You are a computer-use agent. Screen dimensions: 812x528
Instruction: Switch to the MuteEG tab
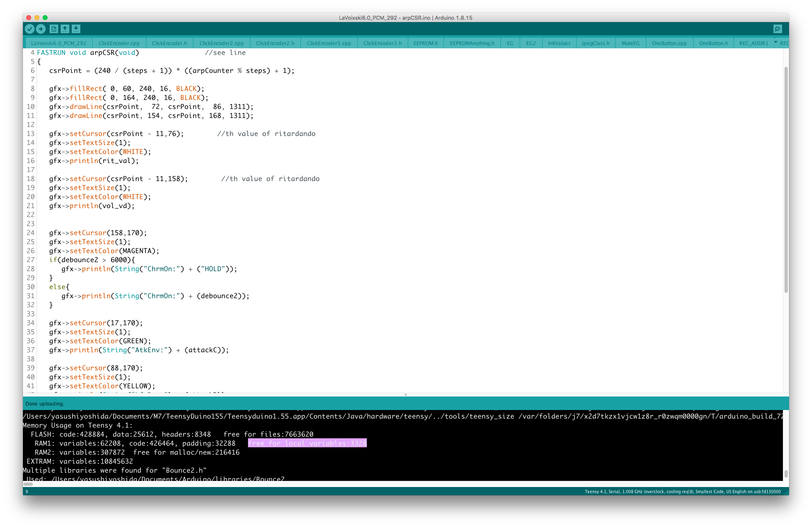630,43
